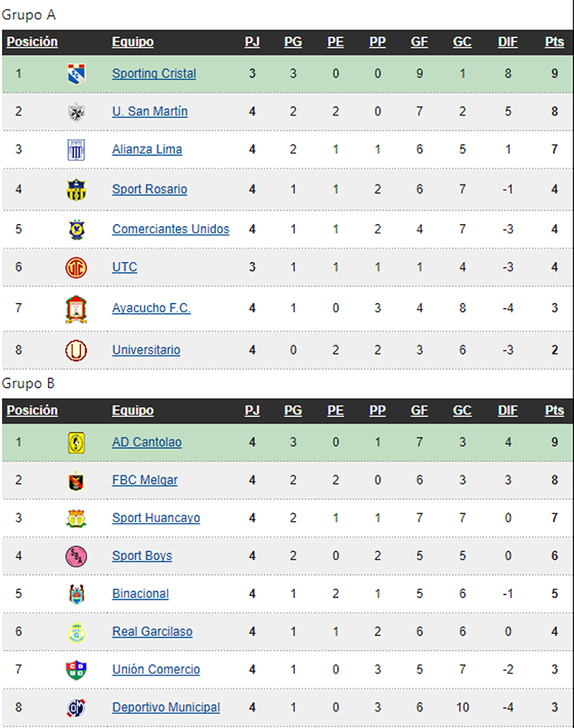Click the UTC red circular logo

tap(76, 268)
